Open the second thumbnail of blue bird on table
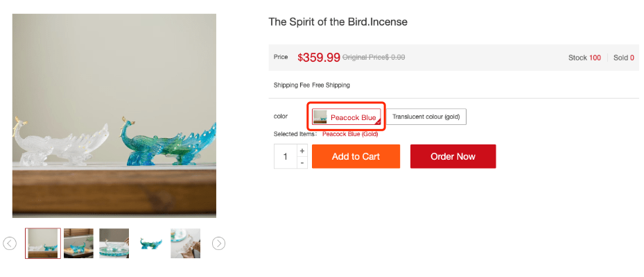This screenshot has width=644, height=277. pos(78,243)
